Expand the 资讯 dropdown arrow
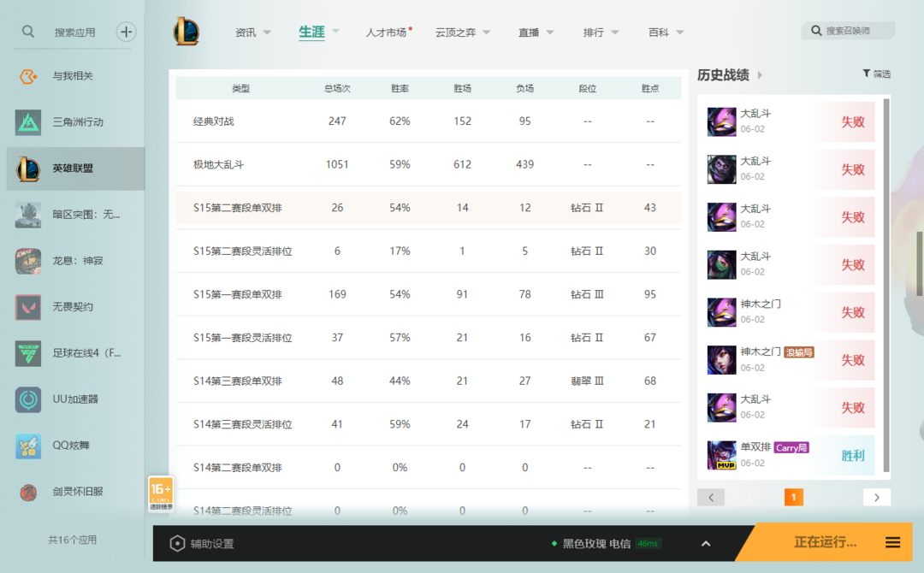Image resolution: width=924 pixels, height=573 pixels. point(267,32)
